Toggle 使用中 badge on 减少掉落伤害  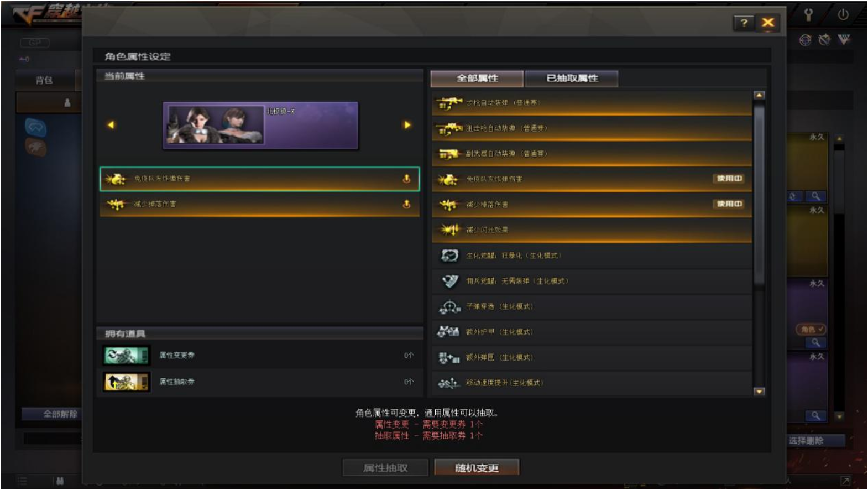[x=729, y=204]
